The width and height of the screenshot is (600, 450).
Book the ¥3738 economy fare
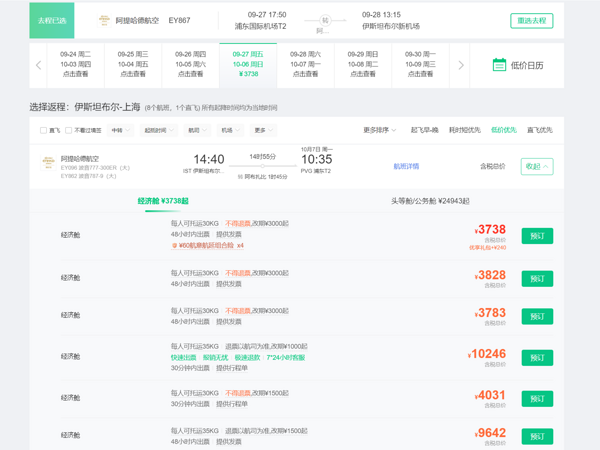click(537, 236)
